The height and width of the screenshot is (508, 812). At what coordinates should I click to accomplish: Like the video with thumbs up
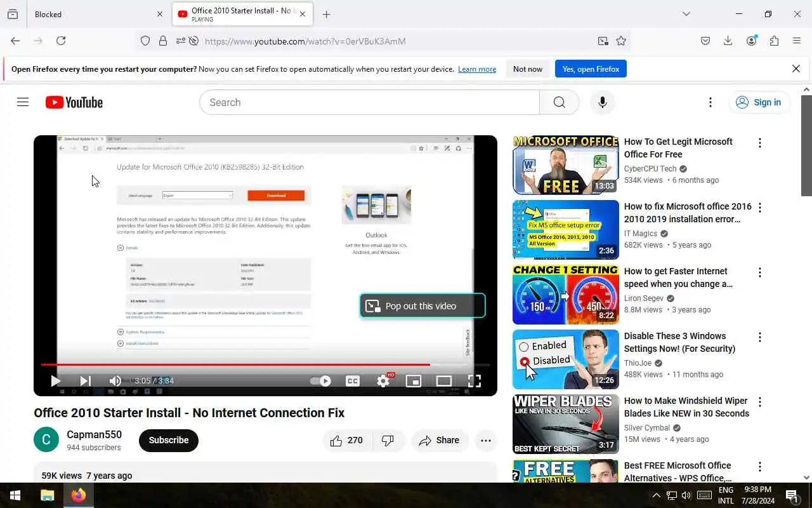pos(346,440)
